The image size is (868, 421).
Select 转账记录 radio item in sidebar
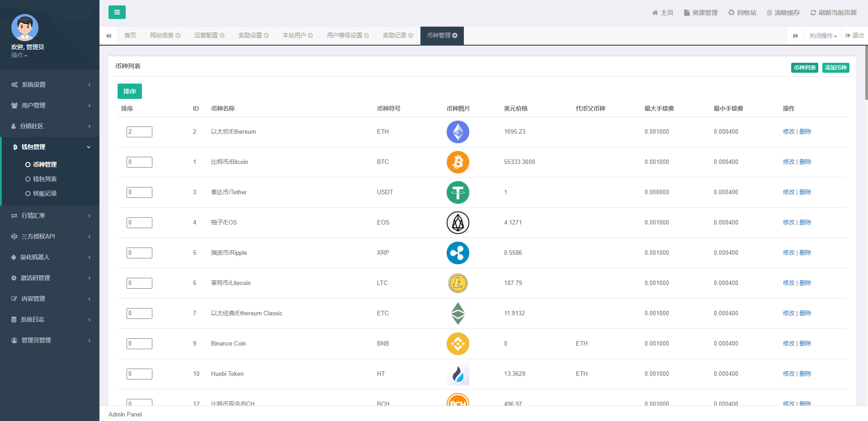[x=28, y=194]
